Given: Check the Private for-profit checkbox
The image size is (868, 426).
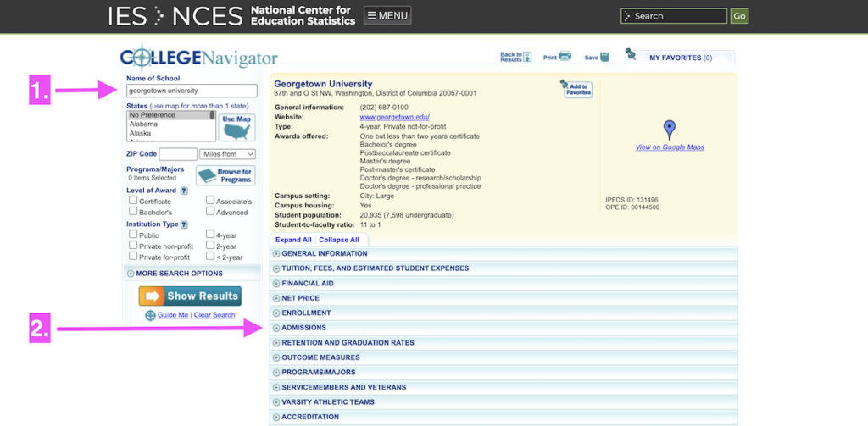Looking at the screenshot, I should 133,256.
